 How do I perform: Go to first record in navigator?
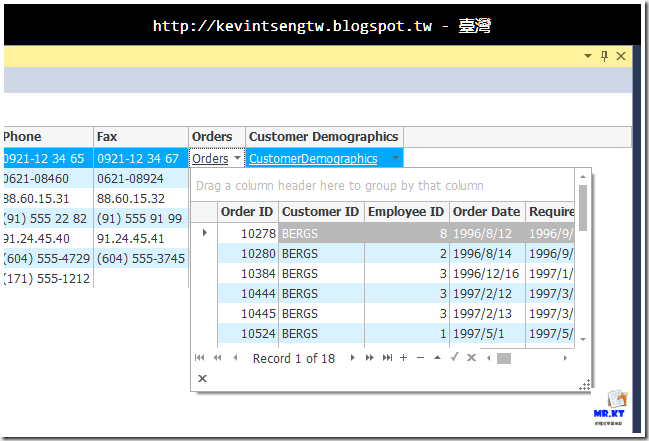tap(200, 358)
